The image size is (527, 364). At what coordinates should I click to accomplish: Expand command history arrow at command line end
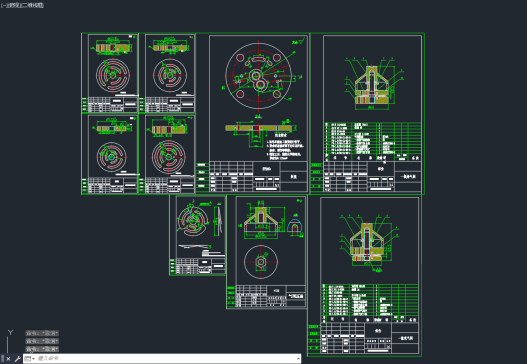(298, 359)
